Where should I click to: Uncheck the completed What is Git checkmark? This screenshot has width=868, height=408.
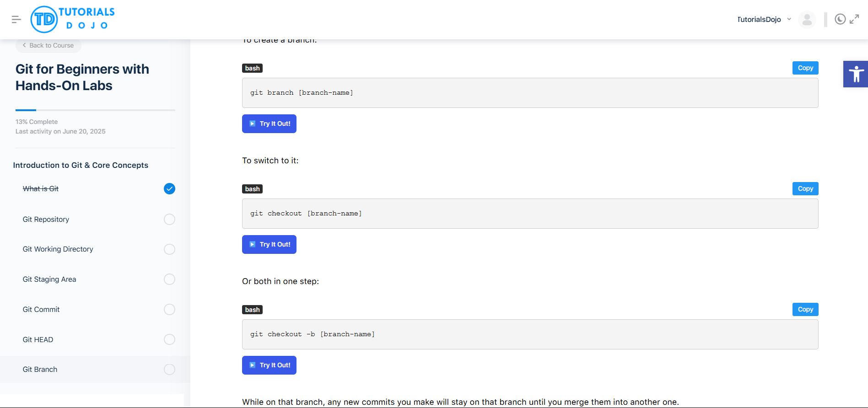pyautogui.click(x=169, y=189)
